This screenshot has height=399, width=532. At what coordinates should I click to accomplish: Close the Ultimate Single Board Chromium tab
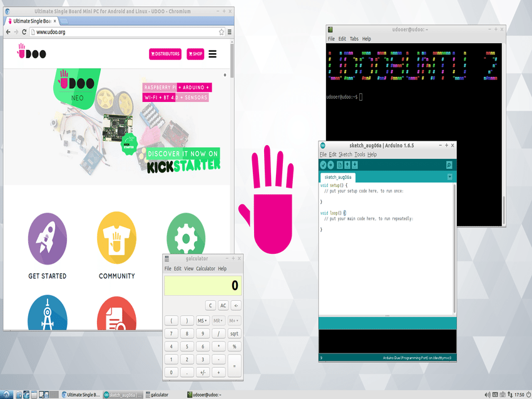click(54, 21)
